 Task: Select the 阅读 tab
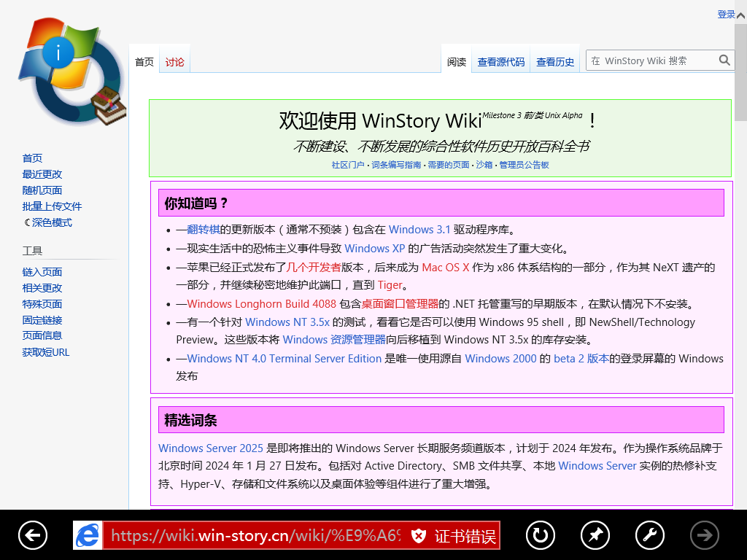click(x=457, y=62)
